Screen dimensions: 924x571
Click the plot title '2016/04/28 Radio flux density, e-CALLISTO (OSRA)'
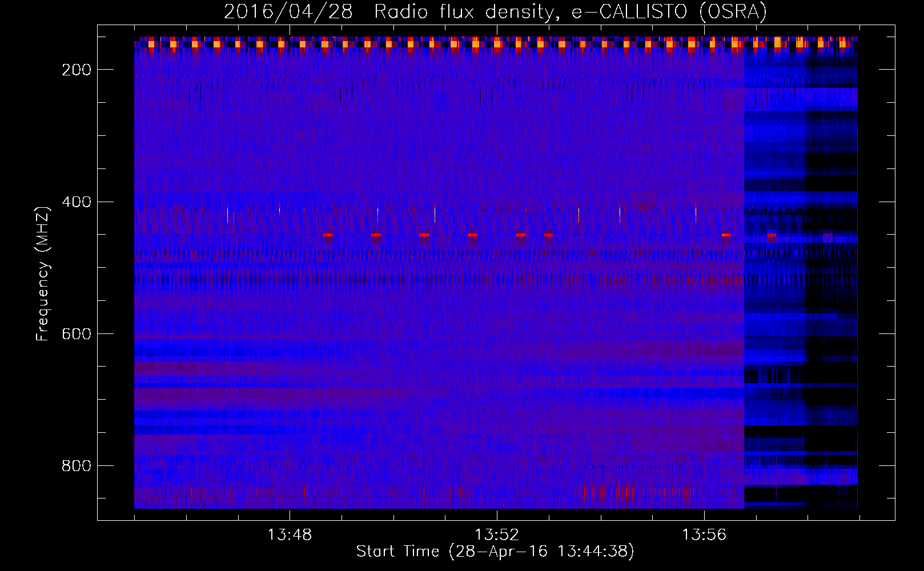click(495, 12)
